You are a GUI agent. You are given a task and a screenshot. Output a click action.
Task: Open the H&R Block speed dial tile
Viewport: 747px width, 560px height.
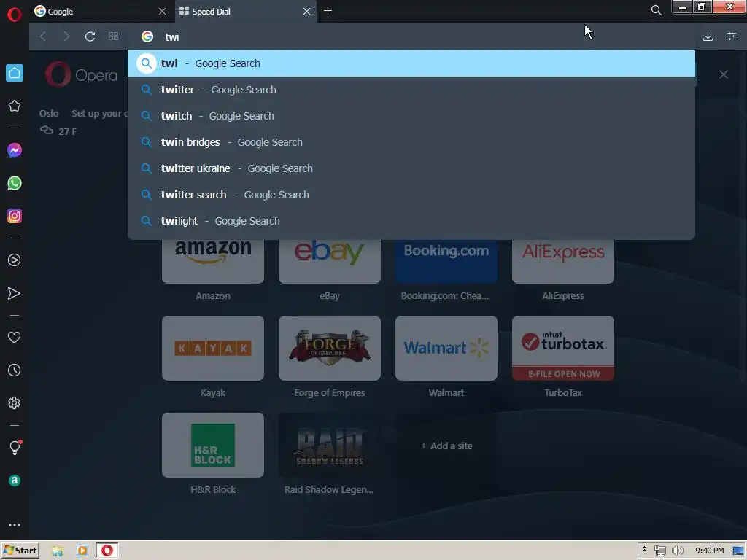pos(213,446)
